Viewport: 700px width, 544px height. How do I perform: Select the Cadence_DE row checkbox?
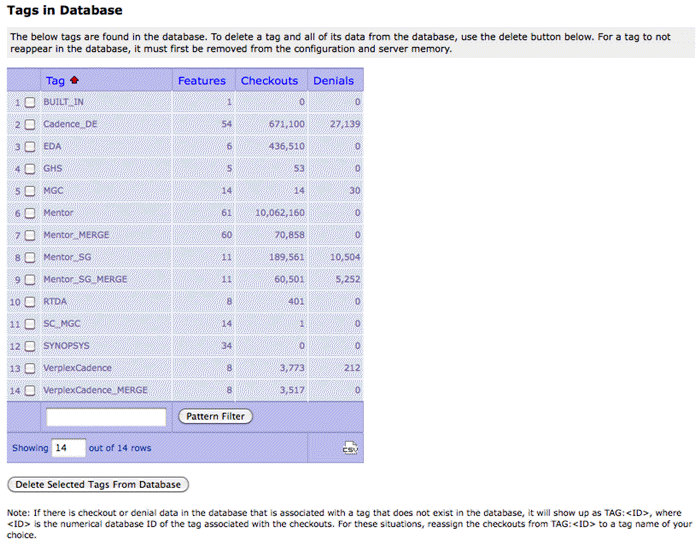point(30,125)
